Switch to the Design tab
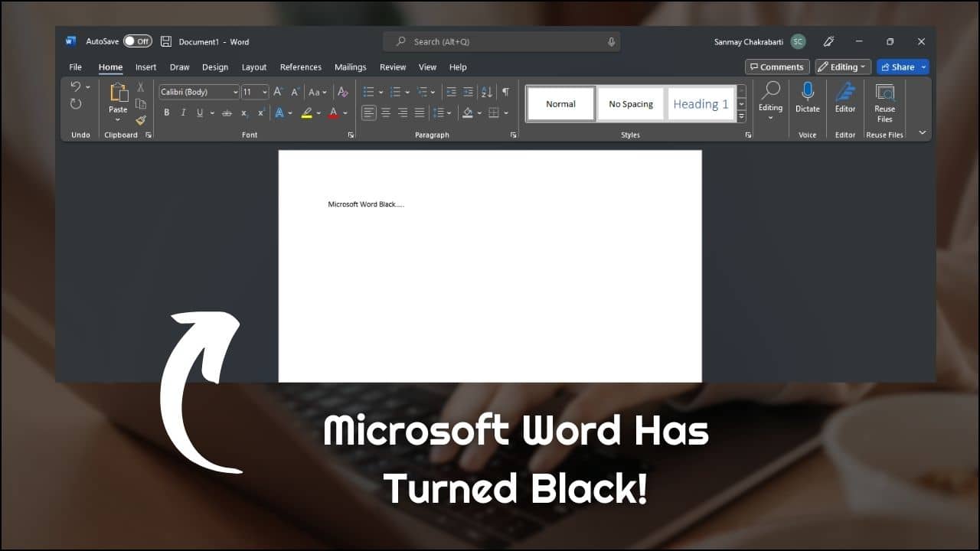 tap(215, 67)
